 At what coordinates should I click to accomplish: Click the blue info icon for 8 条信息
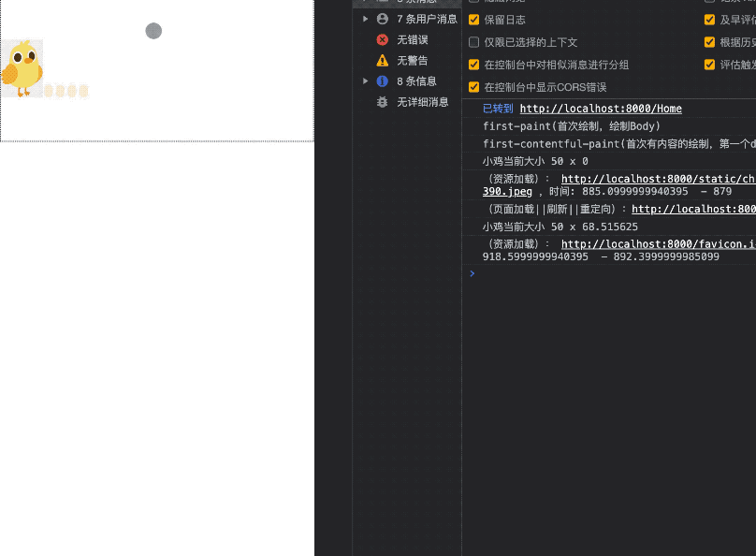click(x=383, y=81)
